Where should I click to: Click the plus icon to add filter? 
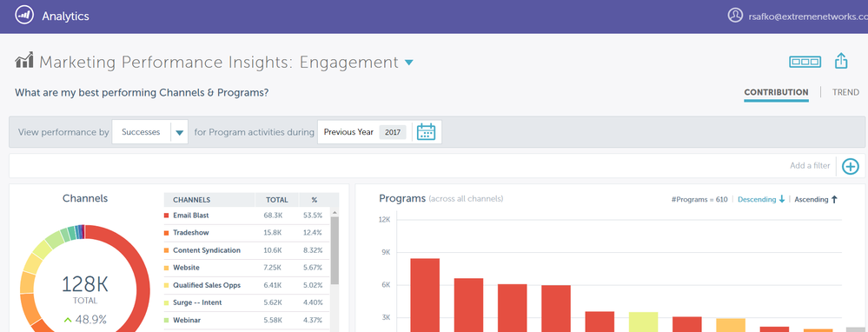pyautogui.click(x=851, y=166)
